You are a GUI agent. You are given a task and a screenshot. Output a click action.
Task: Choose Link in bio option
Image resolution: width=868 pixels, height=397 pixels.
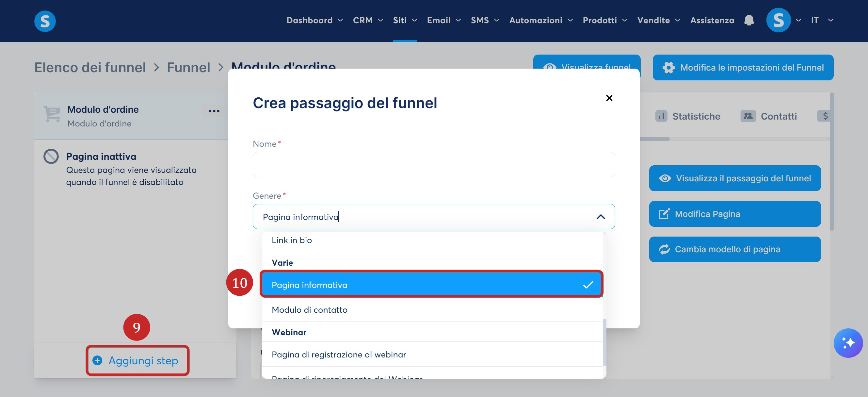point(432,240)
